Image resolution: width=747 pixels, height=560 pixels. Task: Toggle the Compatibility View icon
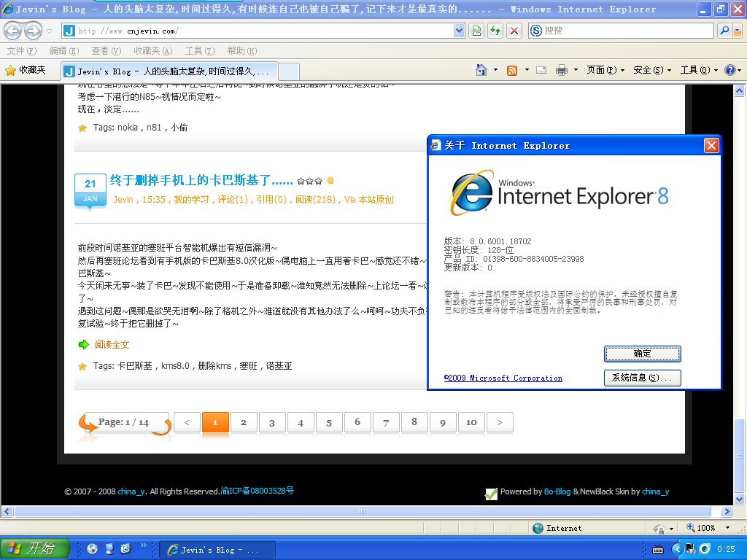coord(476,31)
